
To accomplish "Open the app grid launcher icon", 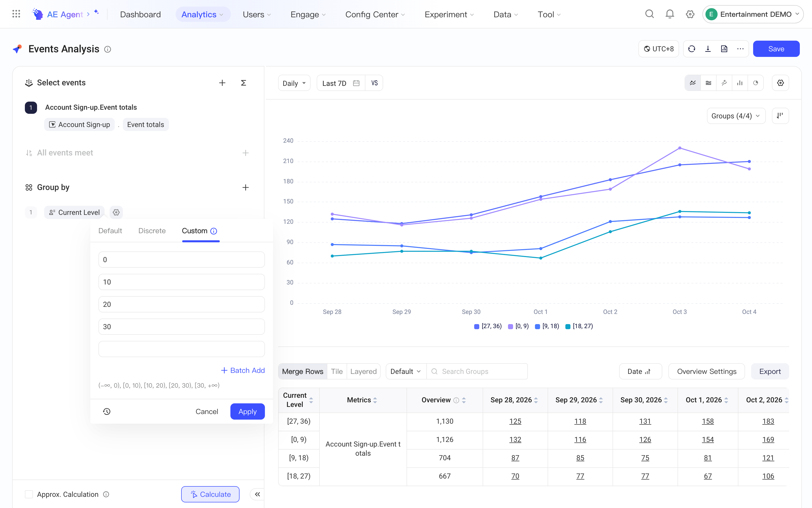I will coord(16,14).
